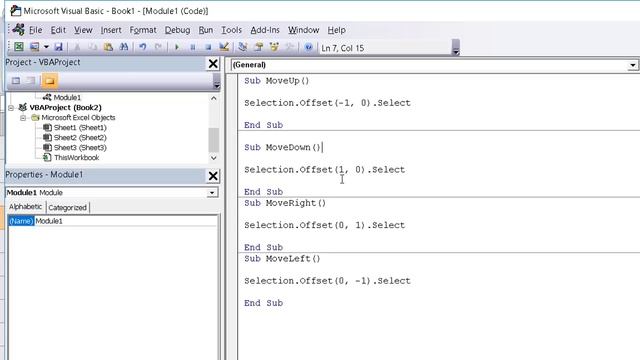Open the Window menu

pyautogui.click(x=303, y=30)
